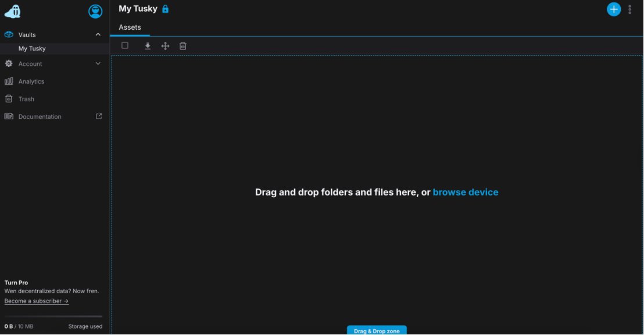
Task: Click the Vaults cube icon
Action: pyautogui.click(x=9, y=34)
